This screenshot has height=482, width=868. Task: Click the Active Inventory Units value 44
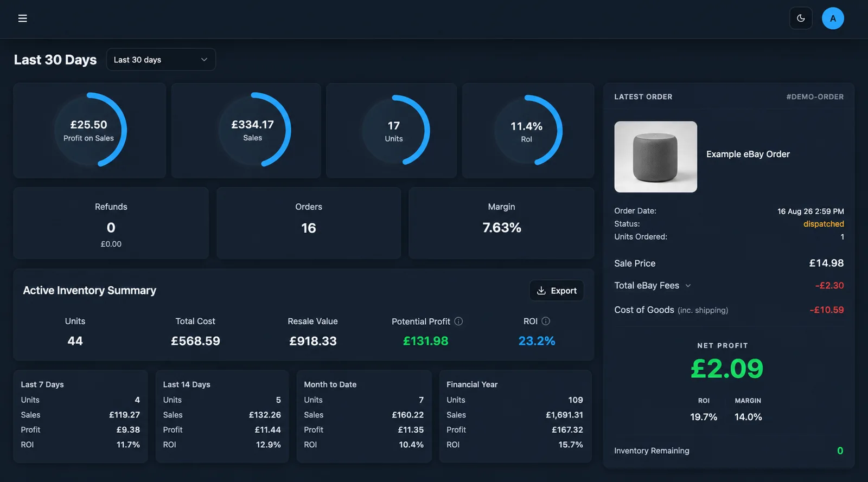tap(75, 341)
